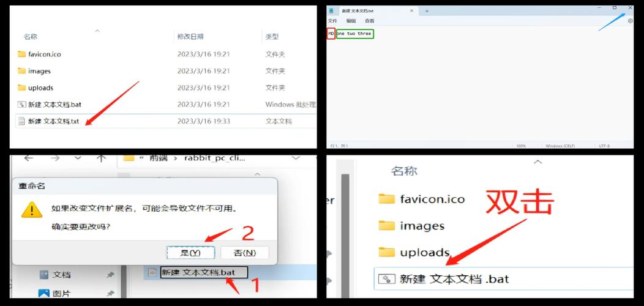Go forward with the Explorer forward arrow
This screenshot has width=644, height=306.
(x=56, y=158)
